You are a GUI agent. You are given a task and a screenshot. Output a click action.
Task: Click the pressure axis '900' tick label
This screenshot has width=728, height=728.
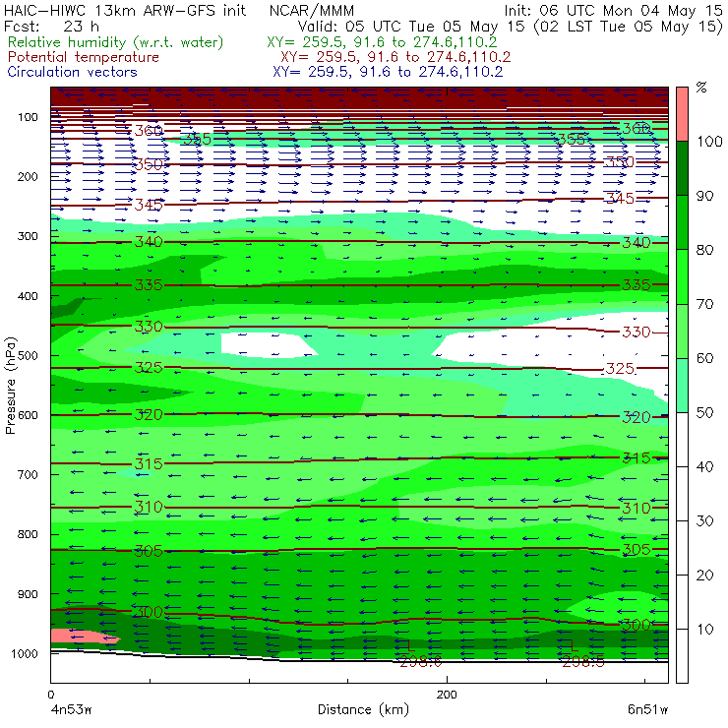tap(28, 594)
